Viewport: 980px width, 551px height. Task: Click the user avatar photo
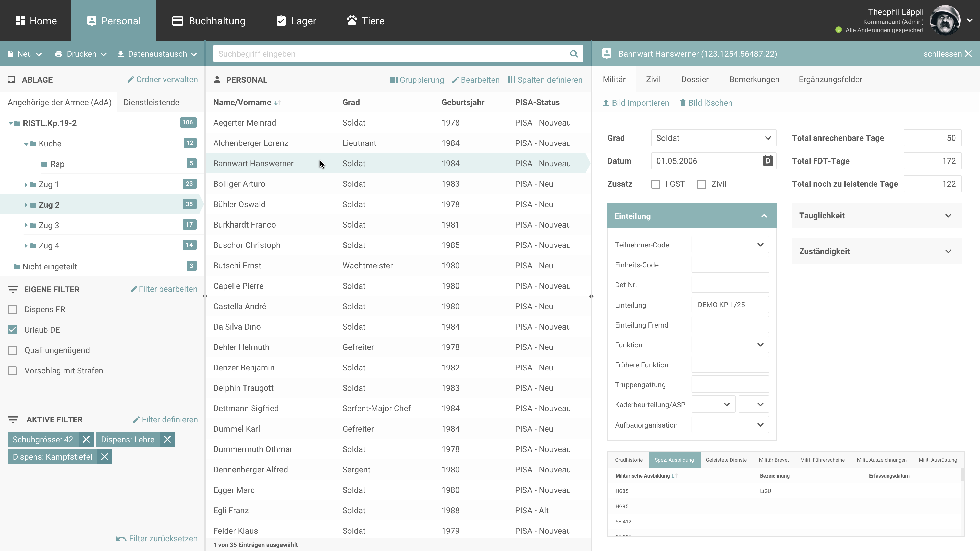point(945,20)
